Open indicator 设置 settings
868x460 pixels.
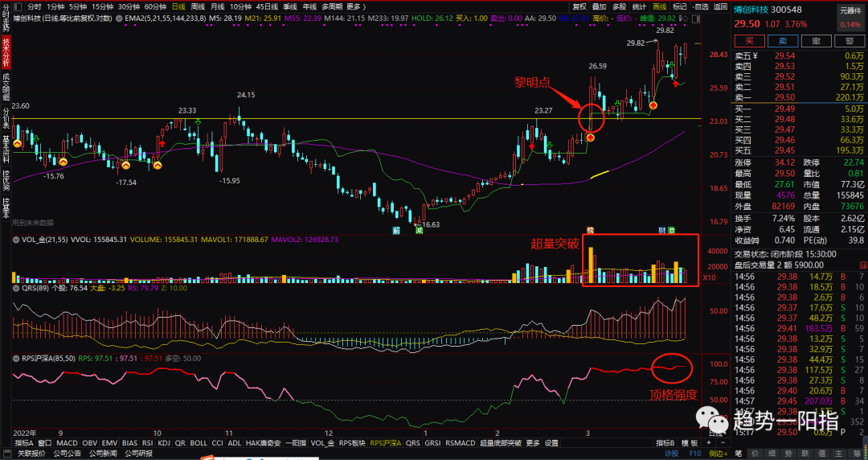click(x=551, y=443)
